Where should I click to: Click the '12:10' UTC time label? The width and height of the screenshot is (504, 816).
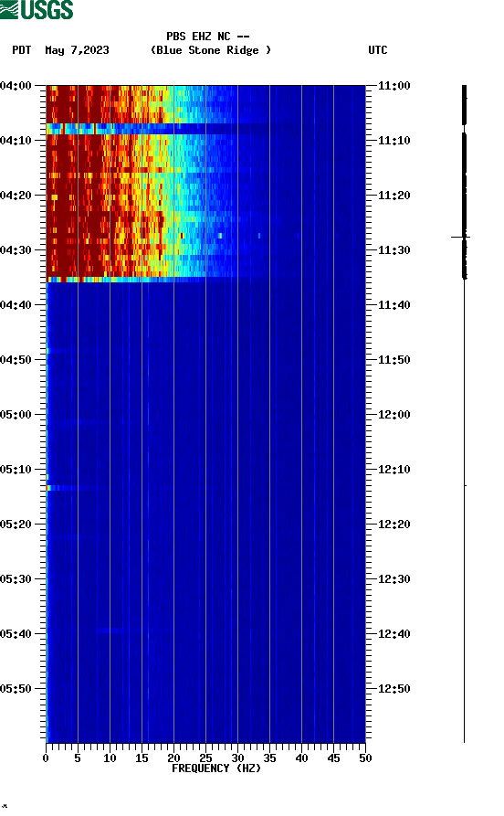pyautogui.click(x=394, y=470)
